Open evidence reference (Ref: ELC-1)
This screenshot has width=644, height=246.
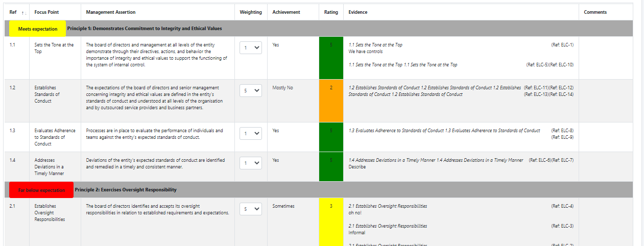[562, 45]
